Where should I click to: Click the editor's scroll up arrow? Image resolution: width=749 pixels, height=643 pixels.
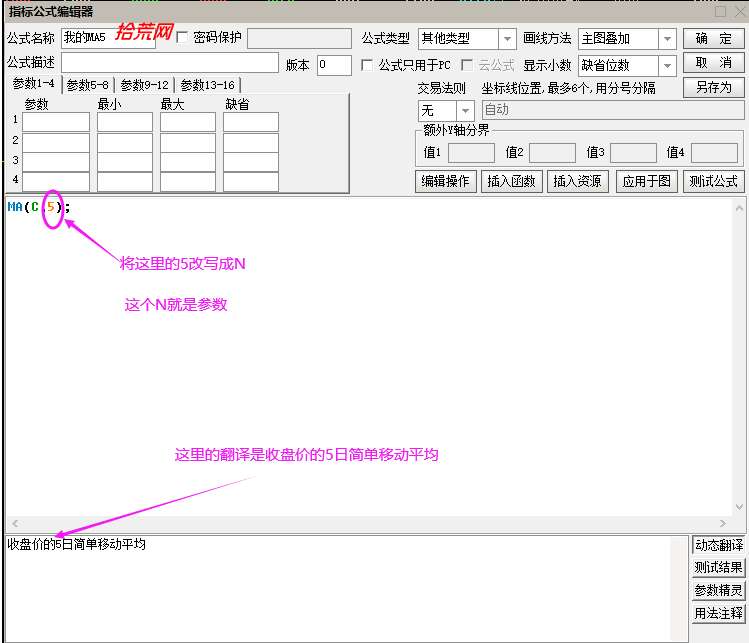pyautogui.click(x=739, y=208)
